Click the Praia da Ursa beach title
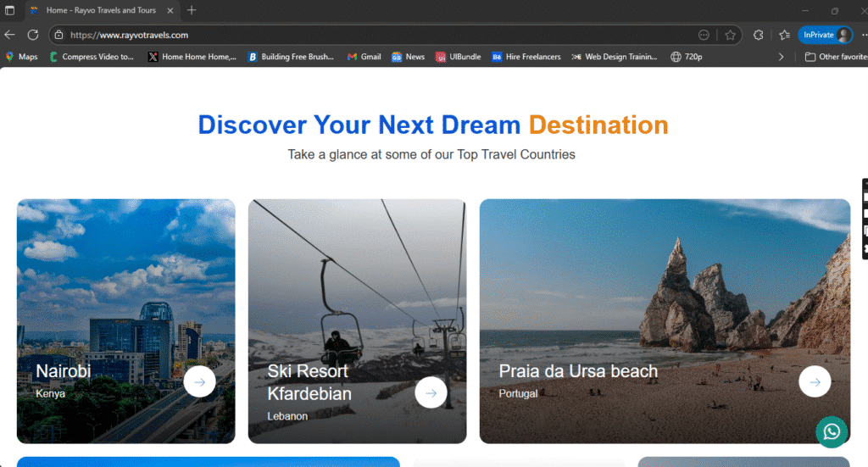Image resolution: width=868 pixels, height=467 pixels. [578, 370]
